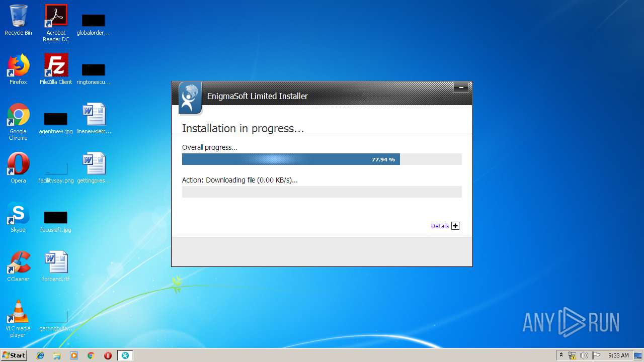Open Opera from the taskbar
The width and height of the screenshot is (644, 362).
108,355
